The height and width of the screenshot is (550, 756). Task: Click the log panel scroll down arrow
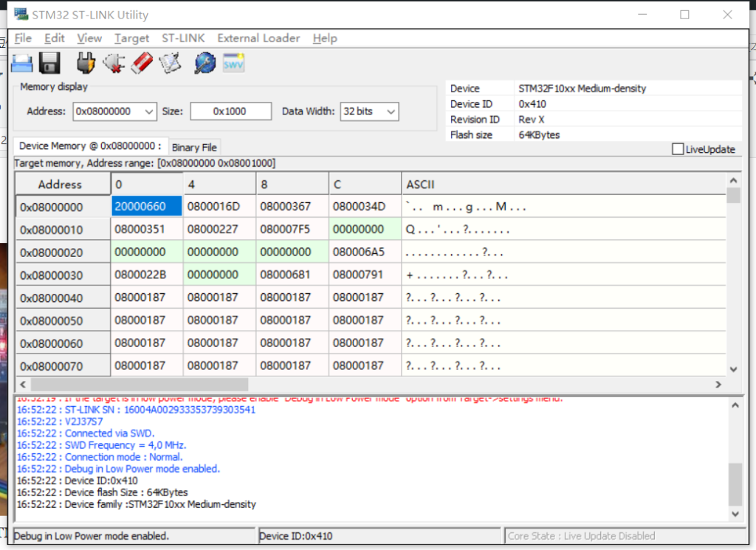(735, 514)
